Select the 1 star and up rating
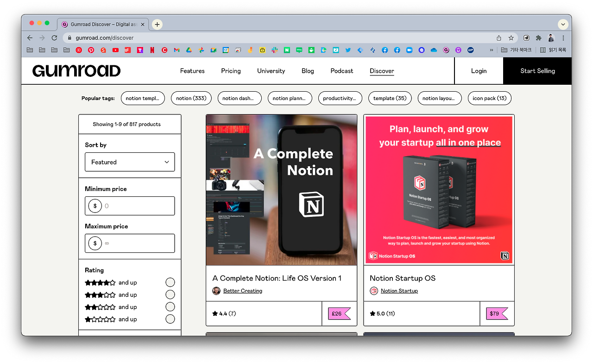This screenshot has height=364, width=593. tap(170, 319)
